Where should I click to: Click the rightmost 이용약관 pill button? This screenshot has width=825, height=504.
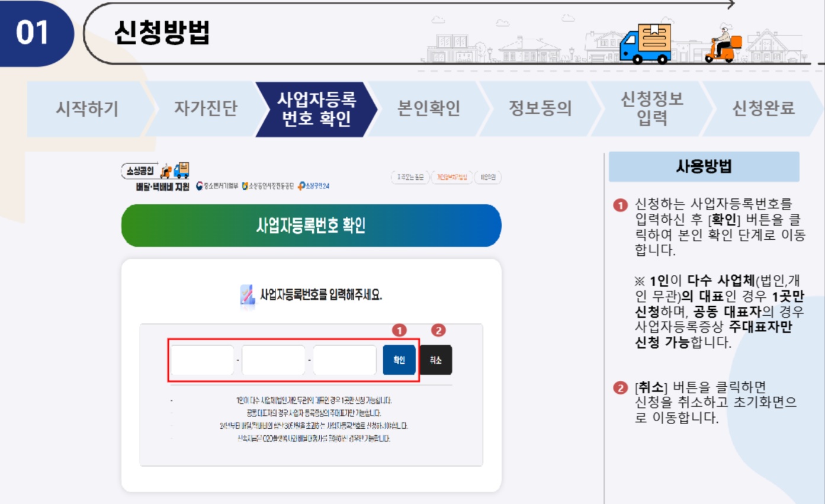click(x=489, y=177)
